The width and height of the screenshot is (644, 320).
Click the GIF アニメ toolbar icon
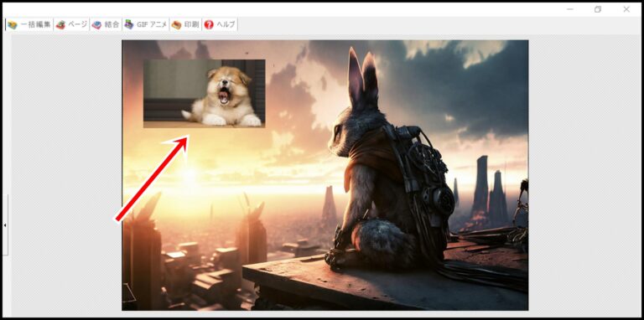(x=129, y=25)
